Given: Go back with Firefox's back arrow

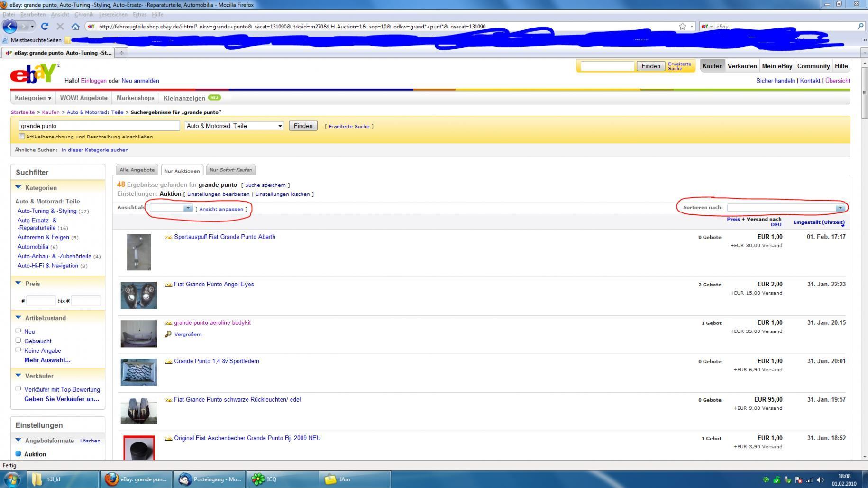Looking at the screenshot, I should (9, 26).
